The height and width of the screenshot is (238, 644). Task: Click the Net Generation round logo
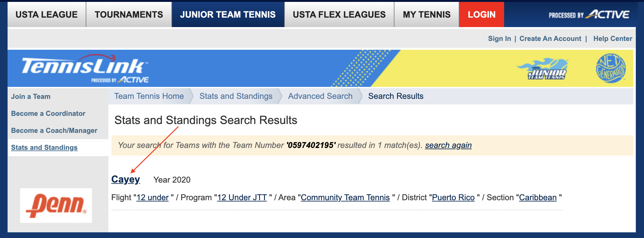pos(611,68)
